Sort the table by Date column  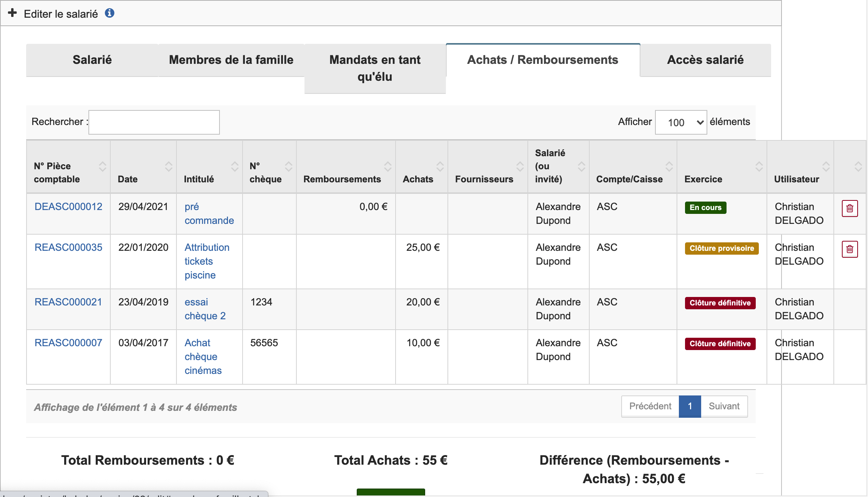coord(168,167)
